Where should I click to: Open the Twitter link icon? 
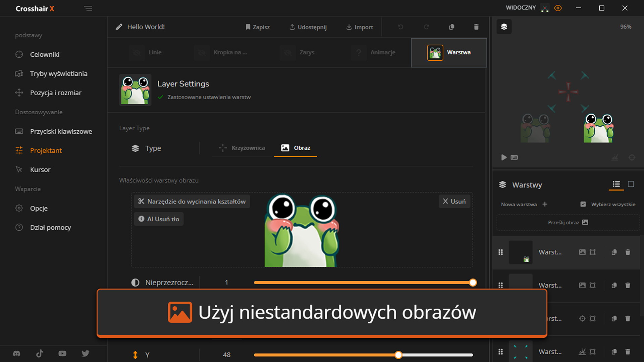(86, 353)
